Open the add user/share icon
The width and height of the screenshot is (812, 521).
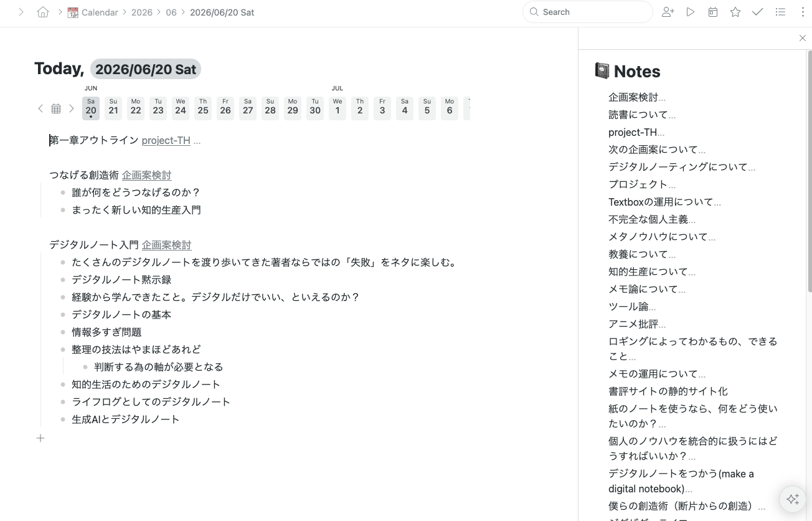coord(668,12)
